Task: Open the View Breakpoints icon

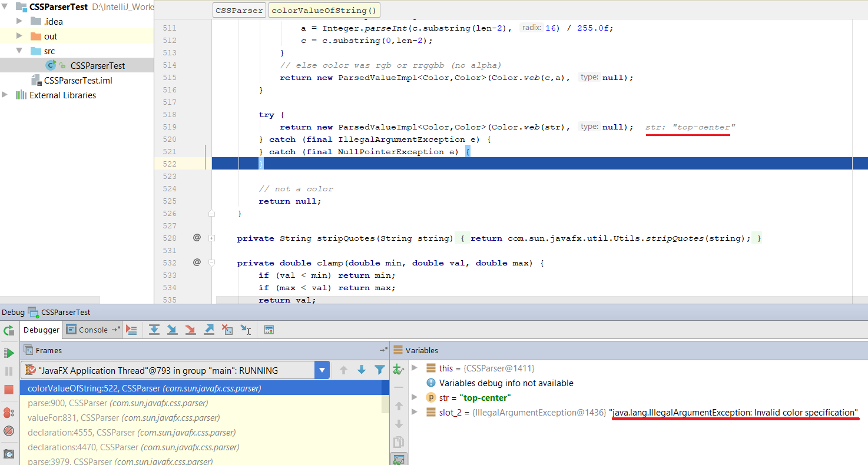Action: click(9, 413)
